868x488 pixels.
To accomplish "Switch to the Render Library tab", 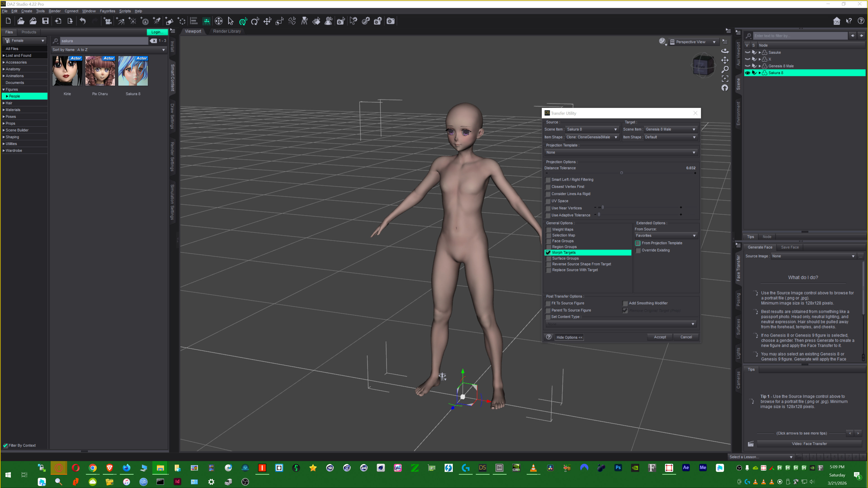I will (227, 31).
